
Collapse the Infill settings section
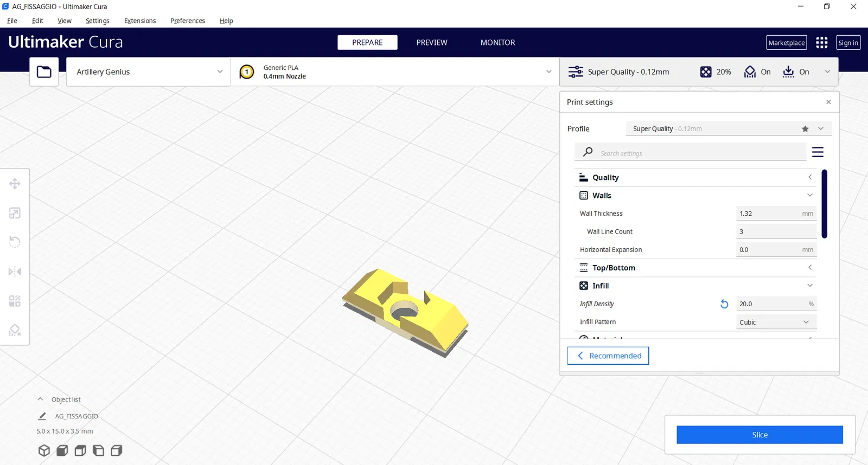(695, 286)
